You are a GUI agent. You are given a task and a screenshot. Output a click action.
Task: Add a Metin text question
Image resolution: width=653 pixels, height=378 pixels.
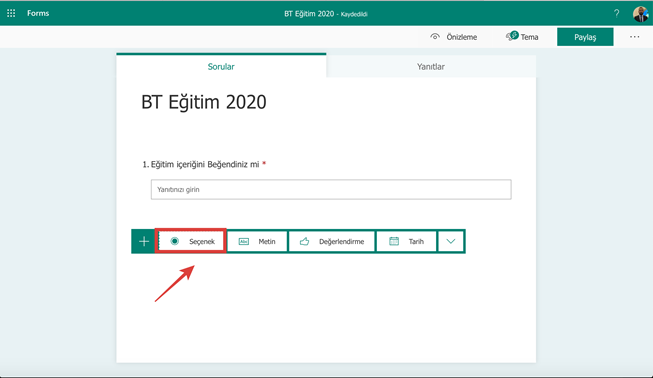(257, 241)
